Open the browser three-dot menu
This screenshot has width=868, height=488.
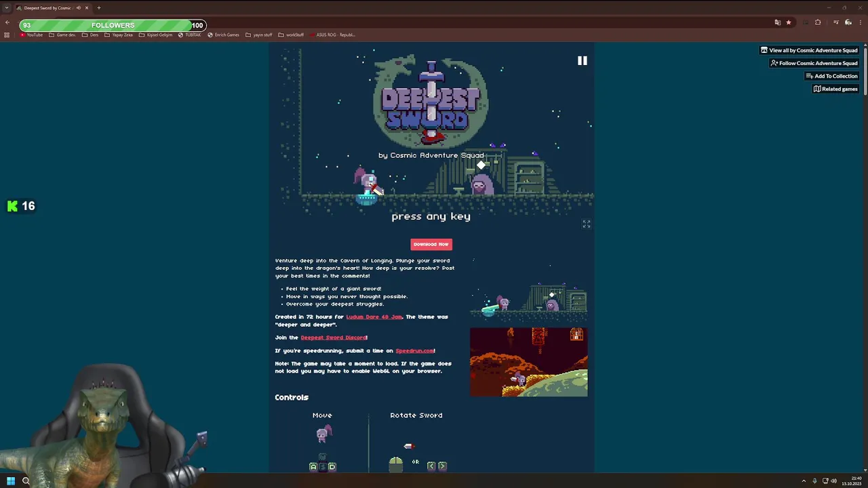(861, 22)
